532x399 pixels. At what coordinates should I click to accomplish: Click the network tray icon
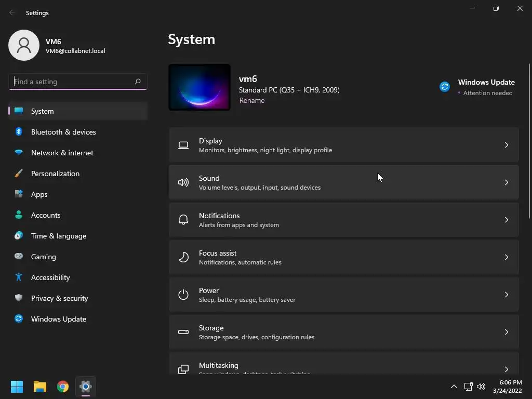point(468,387)
